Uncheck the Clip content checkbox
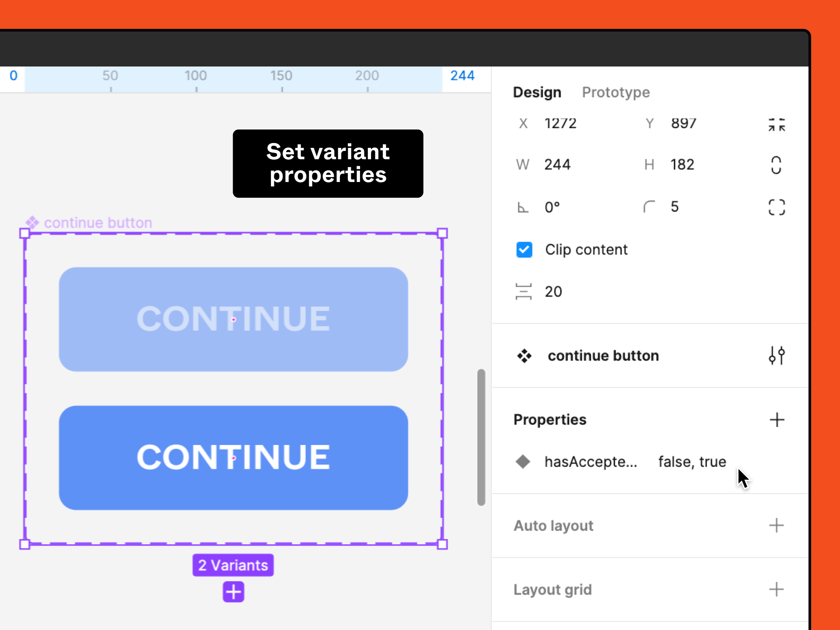The height and width of the screenshot is (630, 840). pos(524,250)
